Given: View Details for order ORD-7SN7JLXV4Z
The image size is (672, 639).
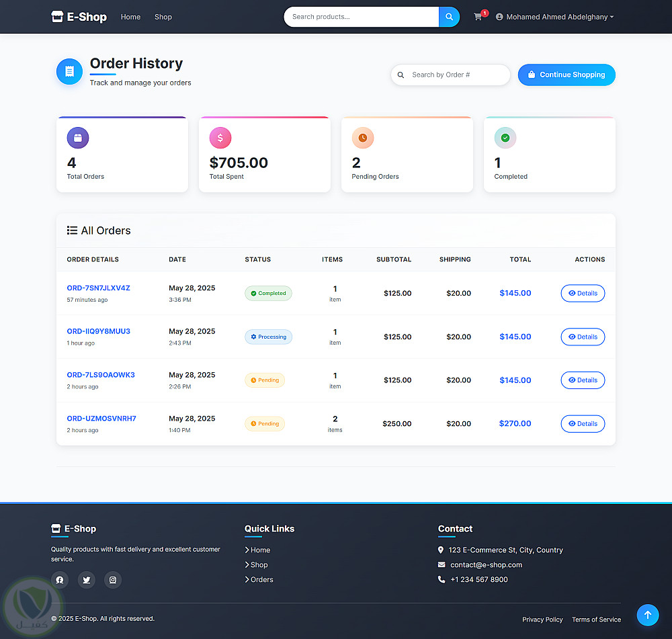Looking at the screenshot, I should coord(583,293).
